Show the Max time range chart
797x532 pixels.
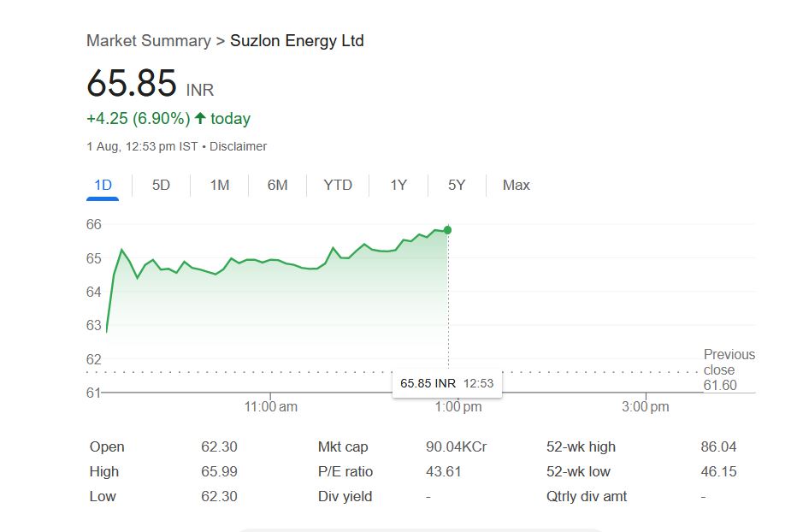tap(517, 186)
